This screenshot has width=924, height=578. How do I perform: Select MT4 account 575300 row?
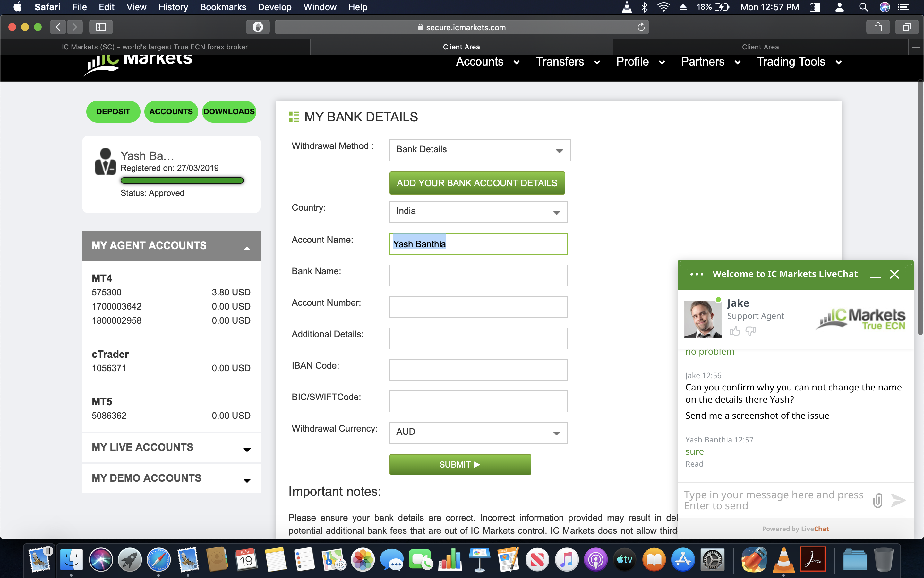(x=171, y=293)
